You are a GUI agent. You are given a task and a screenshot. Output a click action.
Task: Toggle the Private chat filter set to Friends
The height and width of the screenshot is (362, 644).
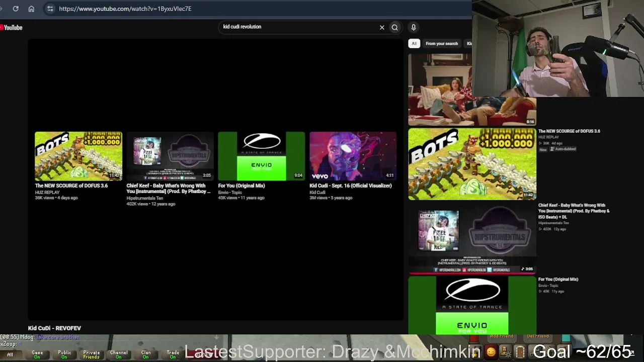[92, 354]
